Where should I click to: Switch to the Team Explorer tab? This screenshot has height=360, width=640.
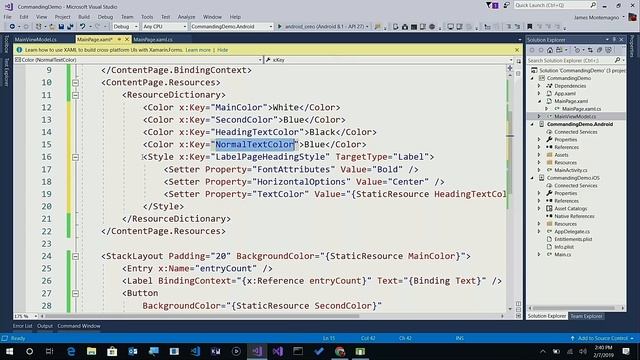[x=586, y=316]
